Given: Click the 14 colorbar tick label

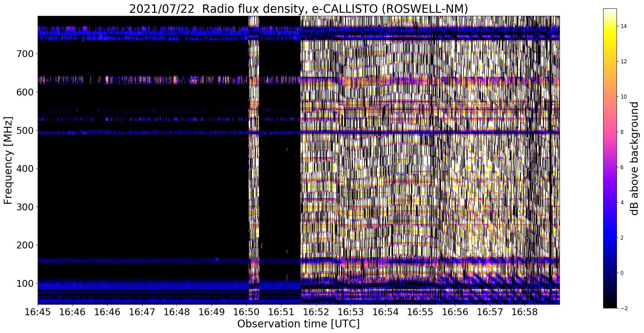Looking at the screenshot, I should (x=623, y=26).
